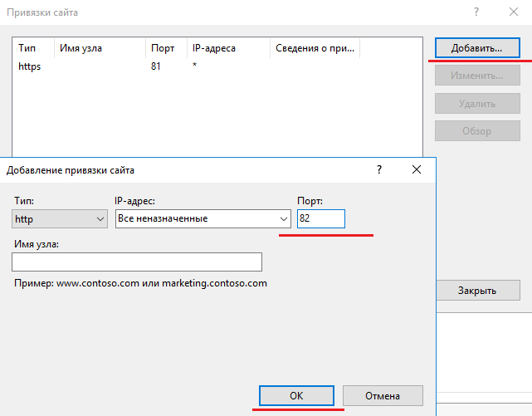Click the Сведения о при... column header
The width and height of the screenshot is (532, 416).
click(314, 48)
